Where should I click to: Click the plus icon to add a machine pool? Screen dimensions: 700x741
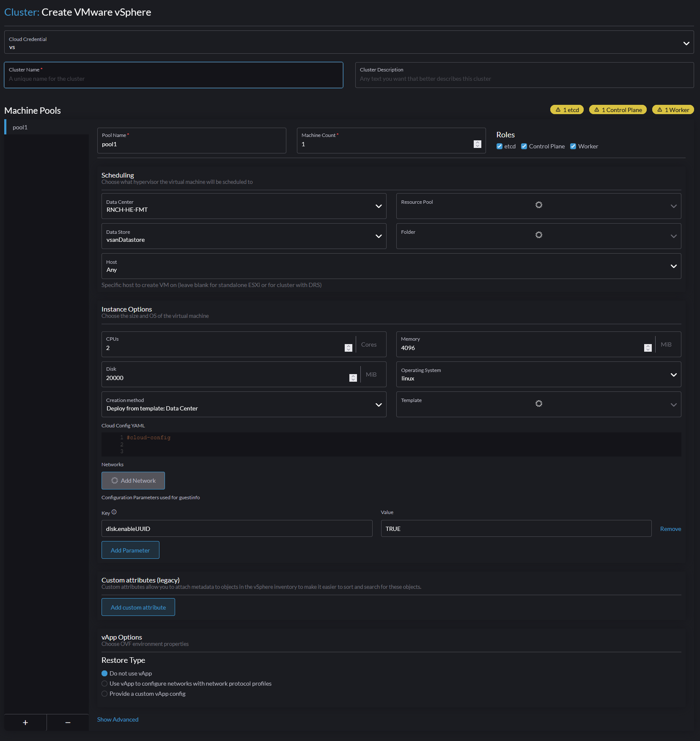click(x=25, y=722)
